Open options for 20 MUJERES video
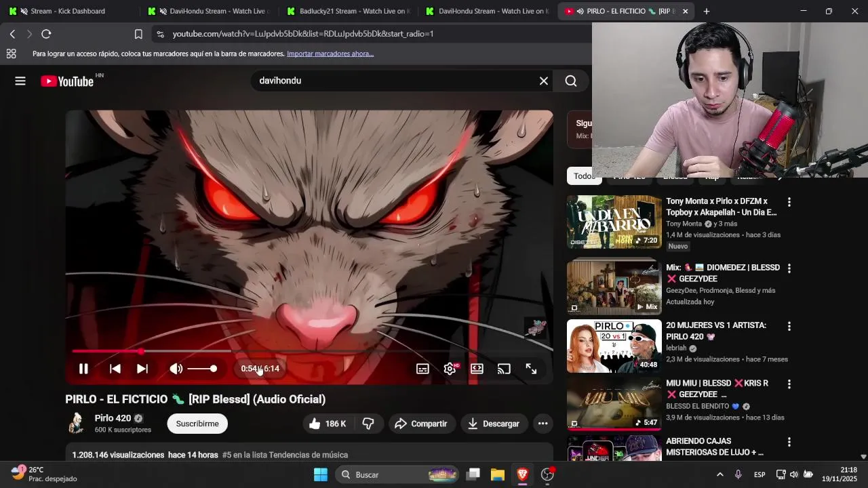The width and height of the screenshot is (868, 488). coord(789,326)
